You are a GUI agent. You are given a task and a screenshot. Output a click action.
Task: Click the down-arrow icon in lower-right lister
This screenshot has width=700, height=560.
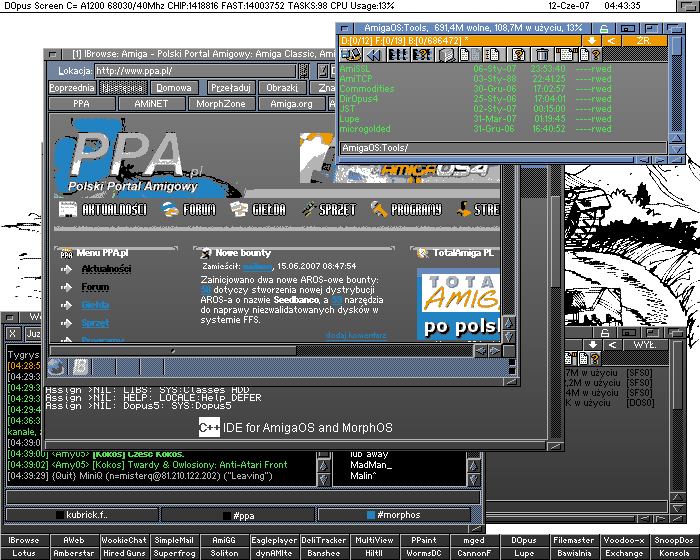(592, 345)
